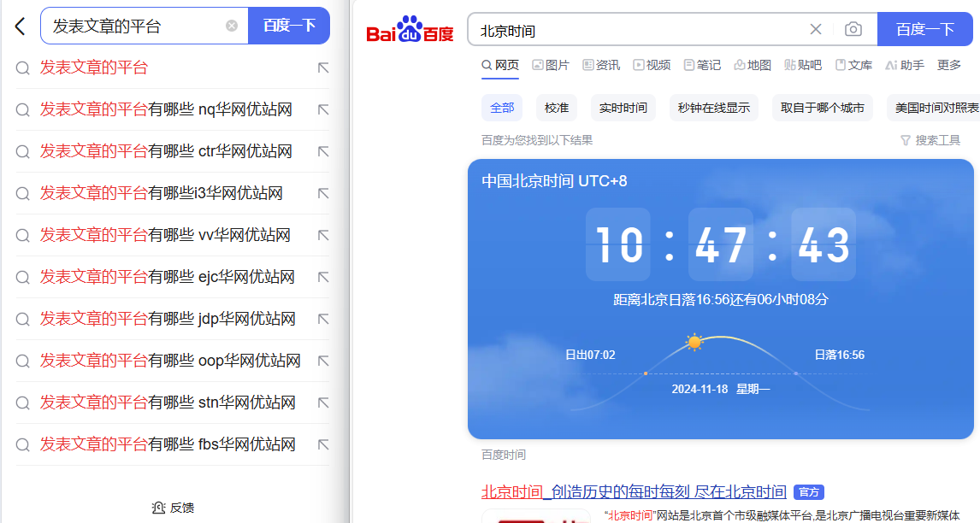Switch to the 图片 tab
980x523 pixels.
551,65
